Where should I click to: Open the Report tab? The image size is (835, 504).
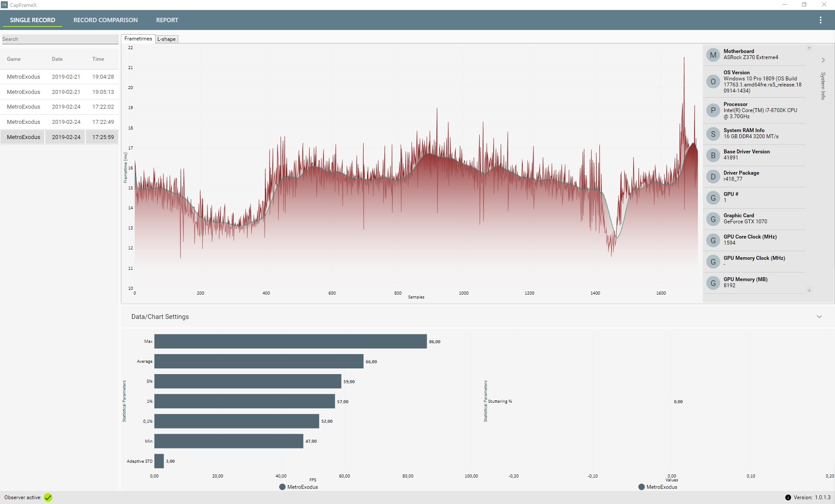coord(167,20)
